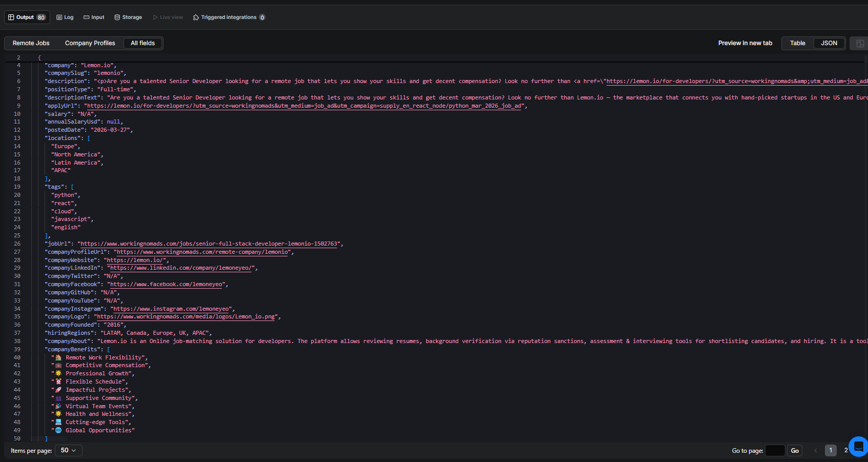This screenshot has width=868, height=462.
Task: Click the "company": "Lemon.io" line
Action: click(x=80, y=65)
